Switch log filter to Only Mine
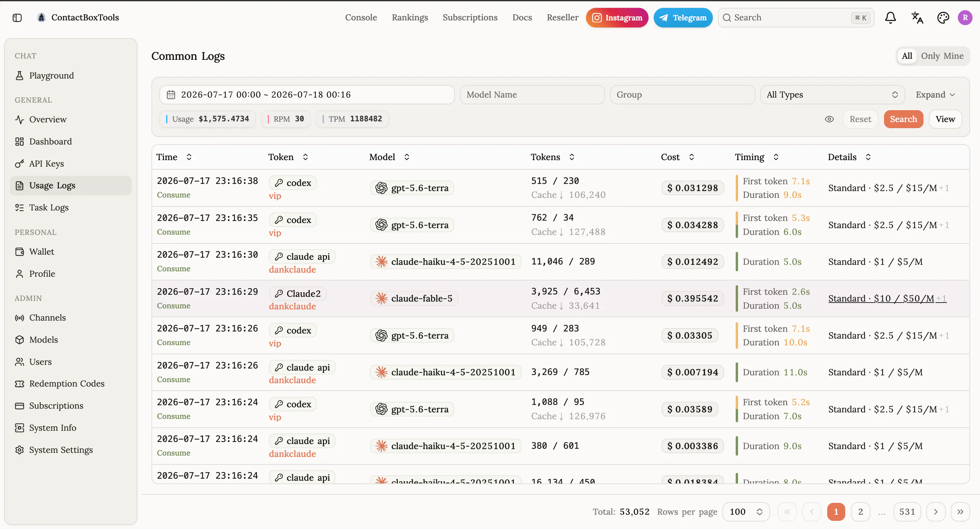The image size is (980, 529). pyautogui.click(x=942, y=56)
